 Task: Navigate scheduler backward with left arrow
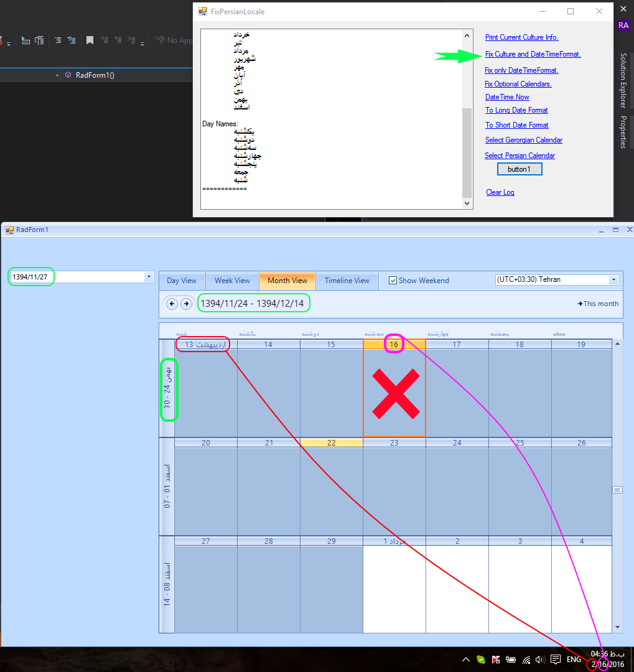(172, 304)
